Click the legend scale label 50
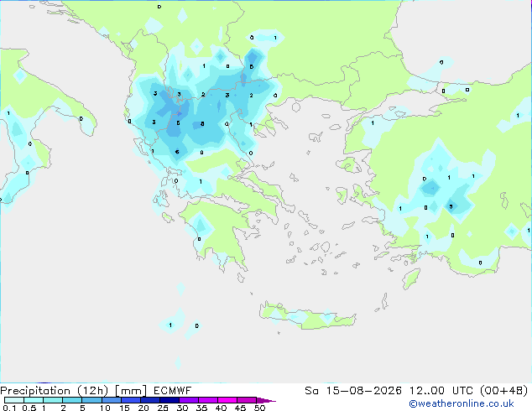 (260, 408)
